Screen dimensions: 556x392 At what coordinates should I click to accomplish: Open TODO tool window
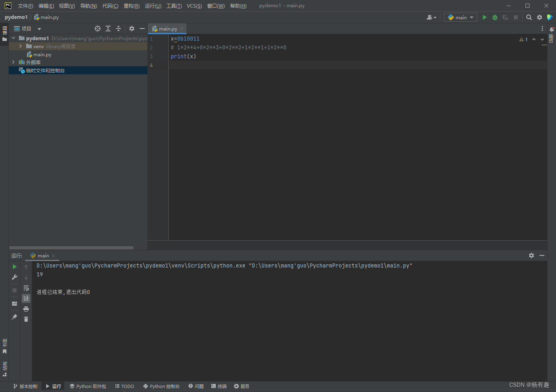[x=125, y=386]
